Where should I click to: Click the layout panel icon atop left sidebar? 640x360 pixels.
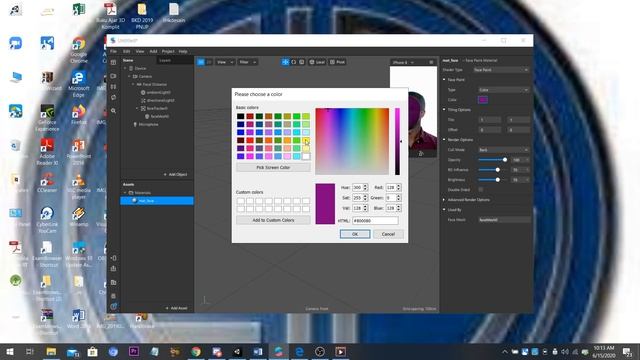point(113,62)
